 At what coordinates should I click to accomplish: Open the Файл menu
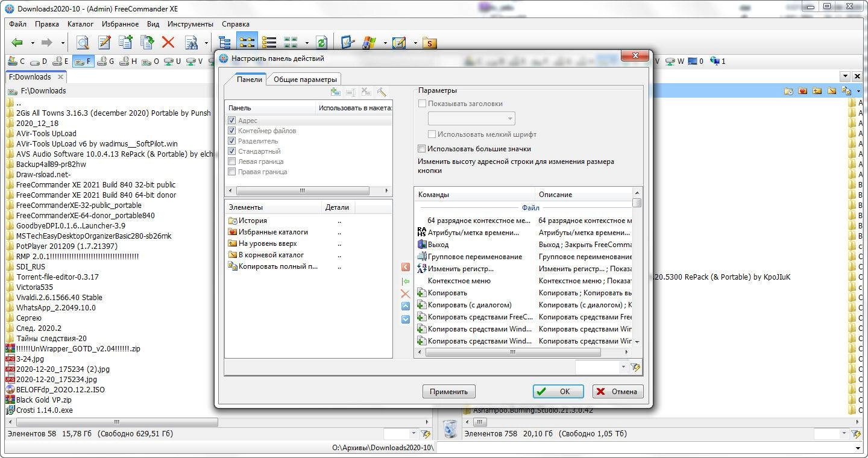18,24
